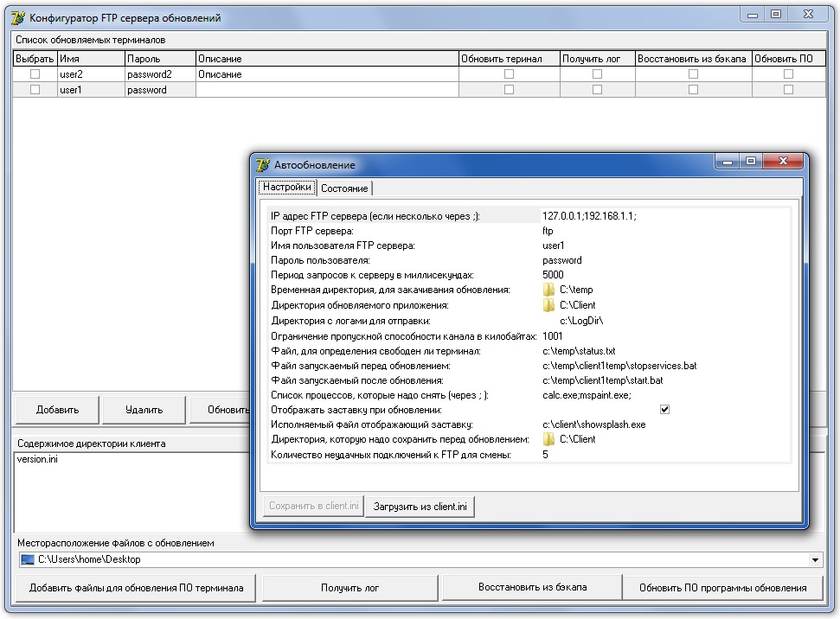
Task: Click the partially hidden Обновить button
Action: click(221, 410)
